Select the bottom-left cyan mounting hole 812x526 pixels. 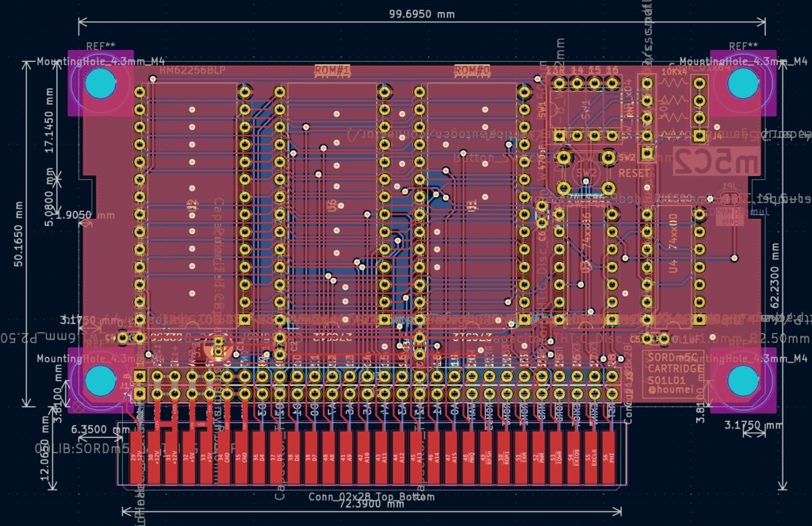[x=101, y=381]
